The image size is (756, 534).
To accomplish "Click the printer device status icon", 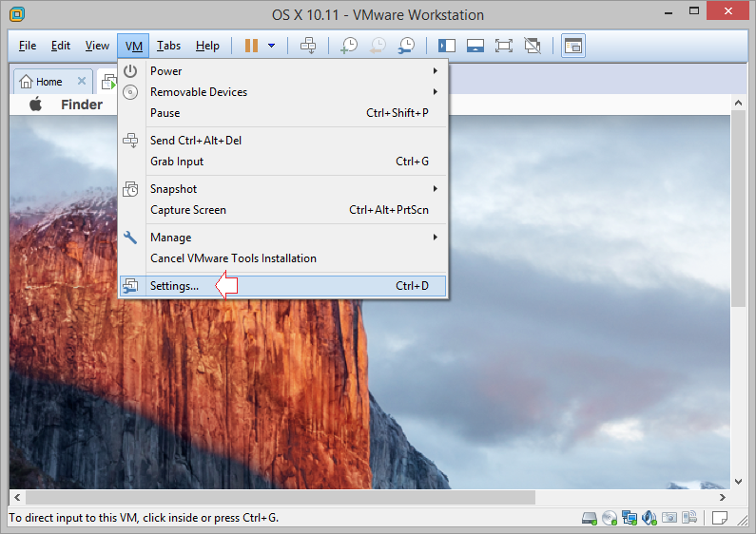I will click(689, 518).
